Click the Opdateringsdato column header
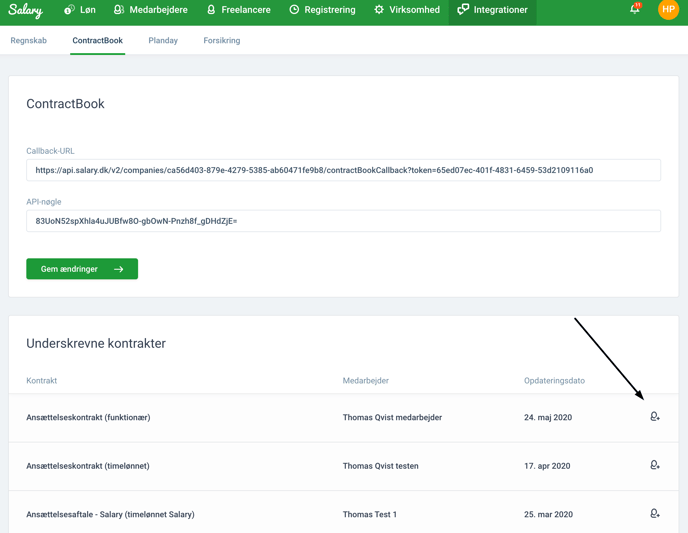Screen dimensions: 688x533 click(x=554, y=380)
